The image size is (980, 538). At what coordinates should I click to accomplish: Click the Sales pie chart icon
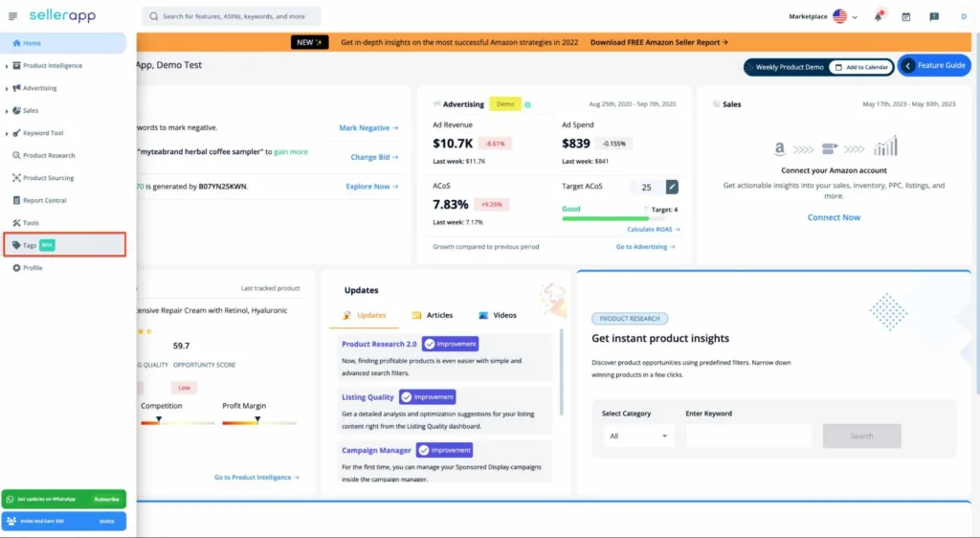[16, 110]
